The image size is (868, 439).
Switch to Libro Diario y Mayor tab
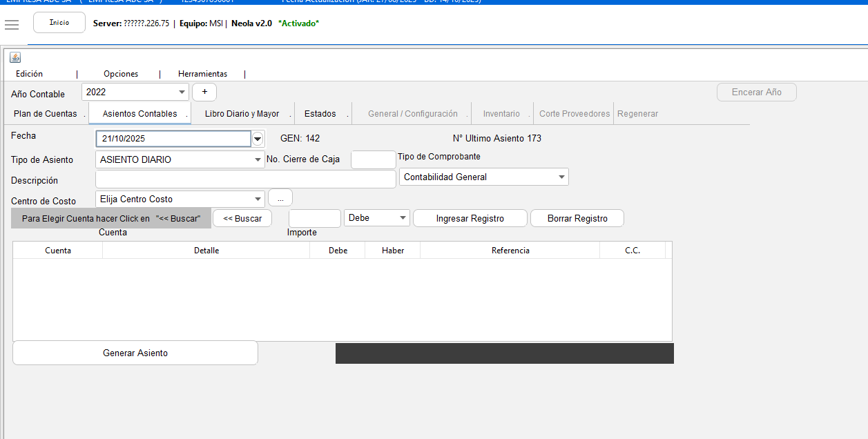click(x=242, y=114)
